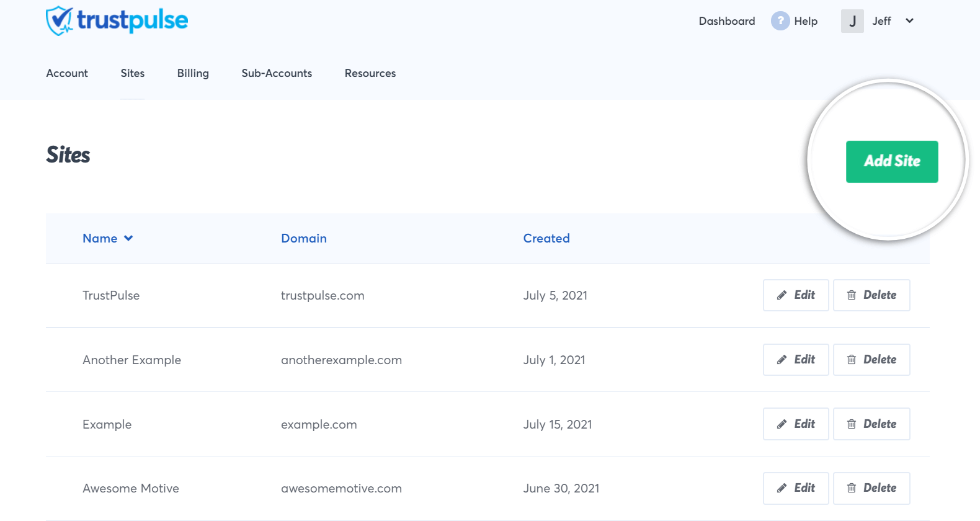Edit the Awesome Motive site
This screenshot has height=521, width=980.
click(x=796, y=488)
